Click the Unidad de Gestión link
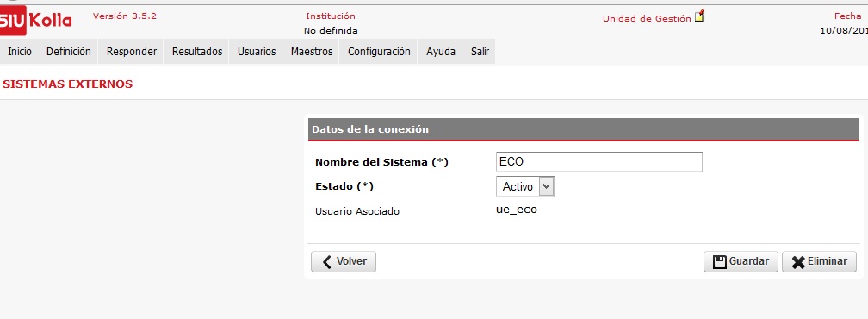The width and height of the screenshot is (868, 319). coord(647,19)
